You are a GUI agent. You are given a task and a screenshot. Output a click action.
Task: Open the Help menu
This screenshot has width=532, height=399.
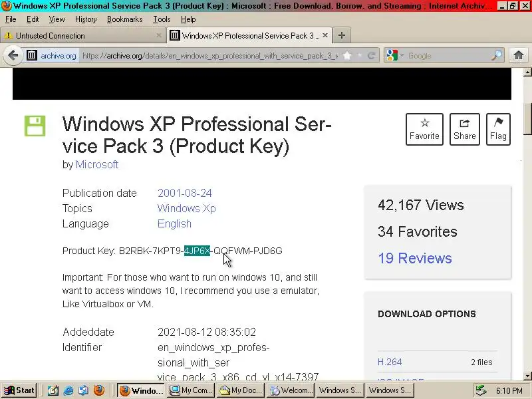point(188,19)
